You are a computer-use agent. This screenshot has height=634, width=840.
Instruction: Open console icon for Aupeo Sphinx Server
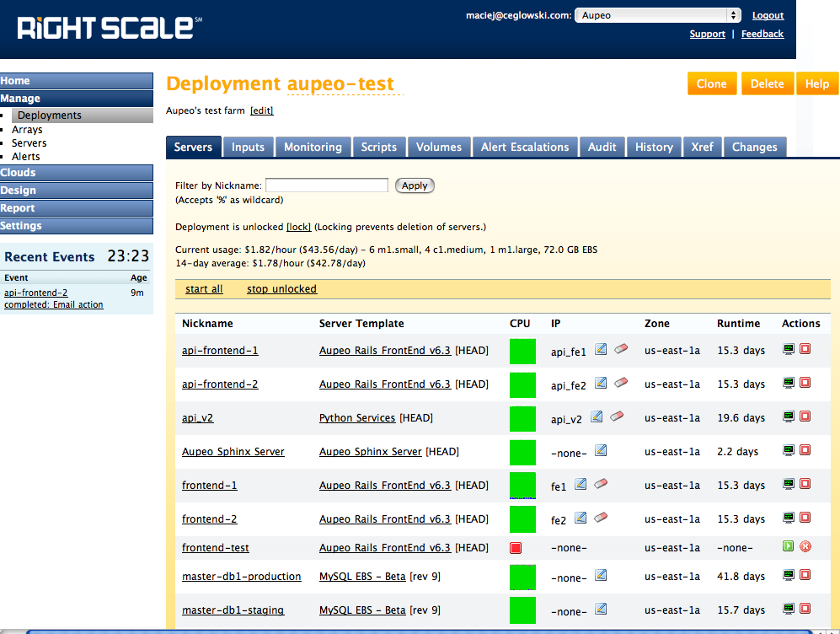(x=788, y=450)
